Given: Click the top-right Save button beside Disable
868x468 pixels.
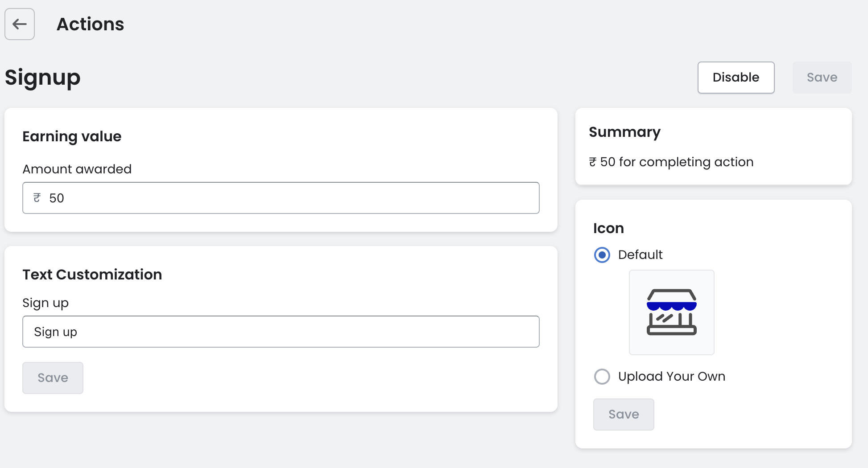Looking at the screenshot, I should coord(822,78).
